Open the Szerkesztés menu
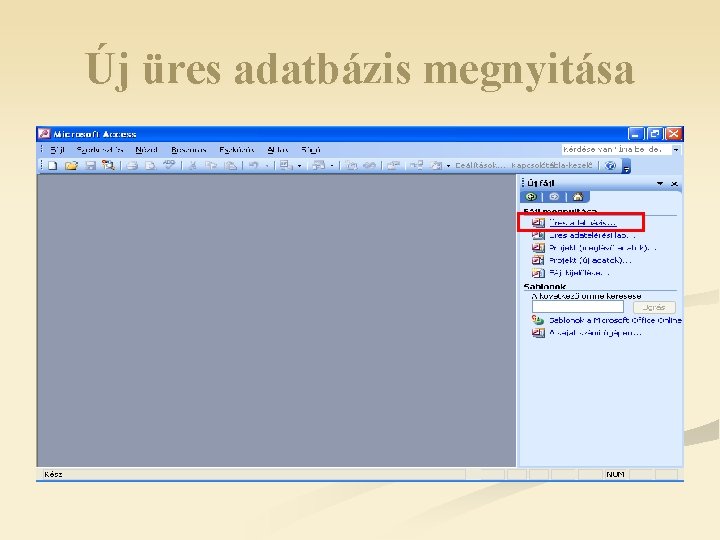The width and height of the screenshot is (720, 540). [x=100, y=150]
